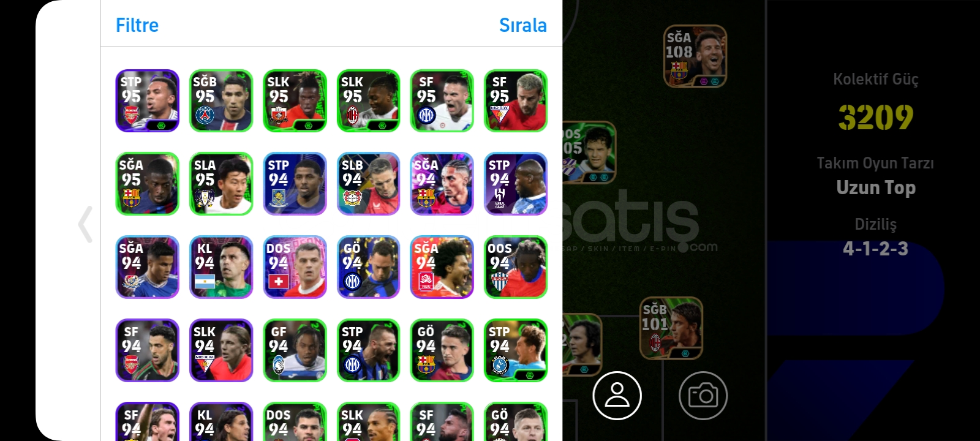Open the Filtre options

pyautogui.click(x=137, y=25)
